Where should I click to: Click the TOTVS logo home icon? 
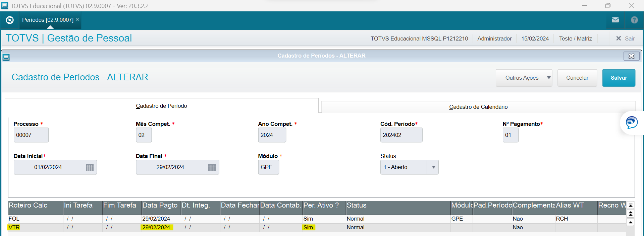[x=10, y=20]
